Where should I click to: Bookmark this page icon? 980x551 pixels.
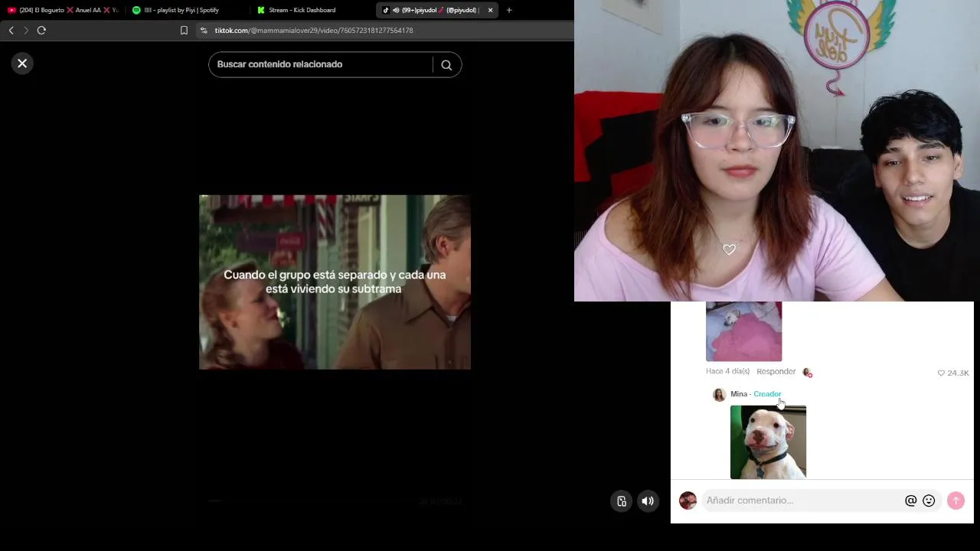184,31
